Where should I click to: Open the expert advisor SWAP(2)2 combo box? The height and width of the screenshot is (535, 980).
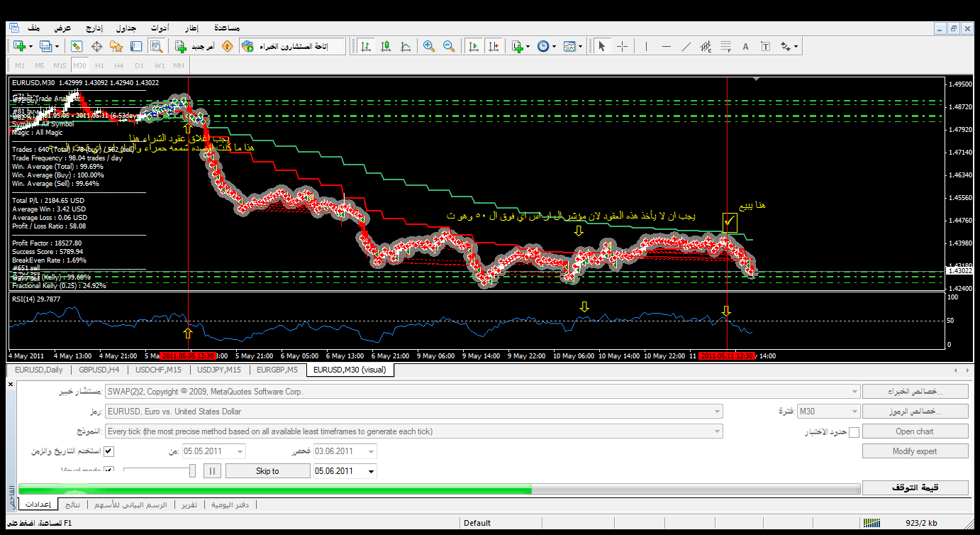pyautogui.click(x=482, y=392)
